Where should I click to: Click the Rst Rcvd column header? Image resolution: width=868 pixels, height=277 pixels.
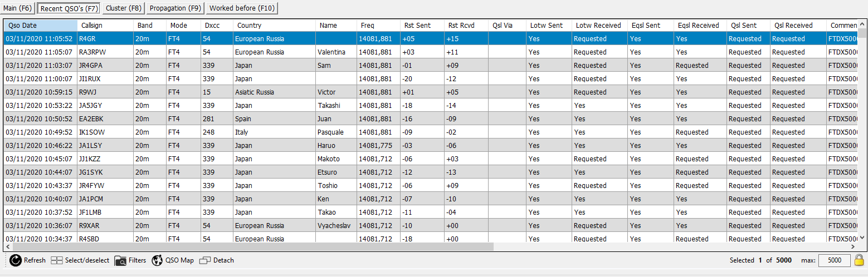(x=466, y=26)
